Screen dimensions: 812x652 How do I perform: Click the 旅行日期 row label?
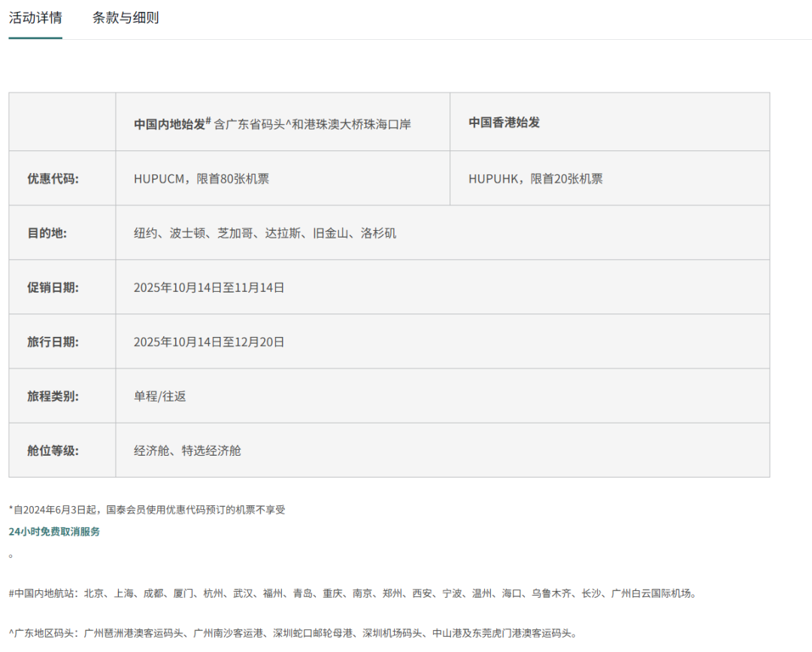53,341
